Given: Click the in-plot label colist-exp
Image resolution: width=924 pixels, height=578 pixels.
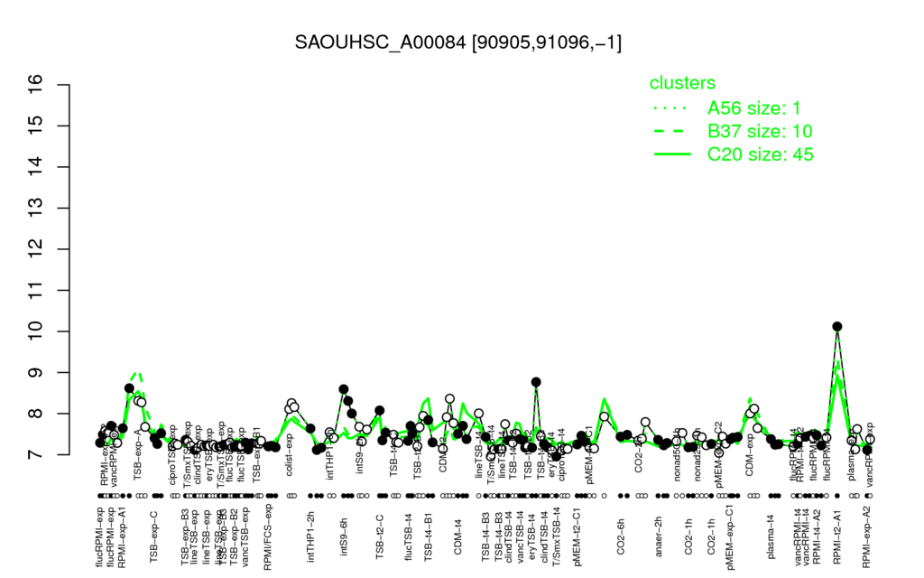Looking at the screenshot, I should pyautogui.click(x=289, y=453).
